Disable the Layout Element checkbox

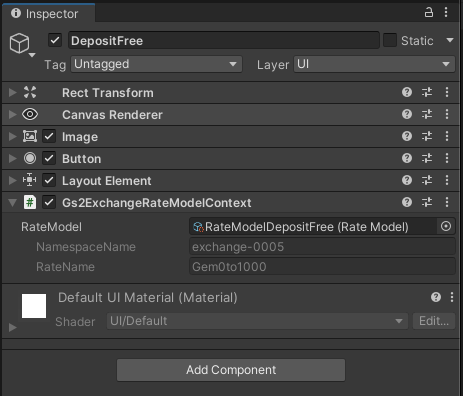click(x=49, y=180)
